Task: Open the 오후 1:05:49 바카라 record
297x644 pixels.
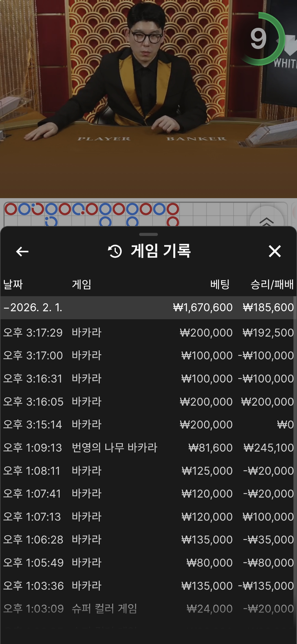Action: [148, 563]
